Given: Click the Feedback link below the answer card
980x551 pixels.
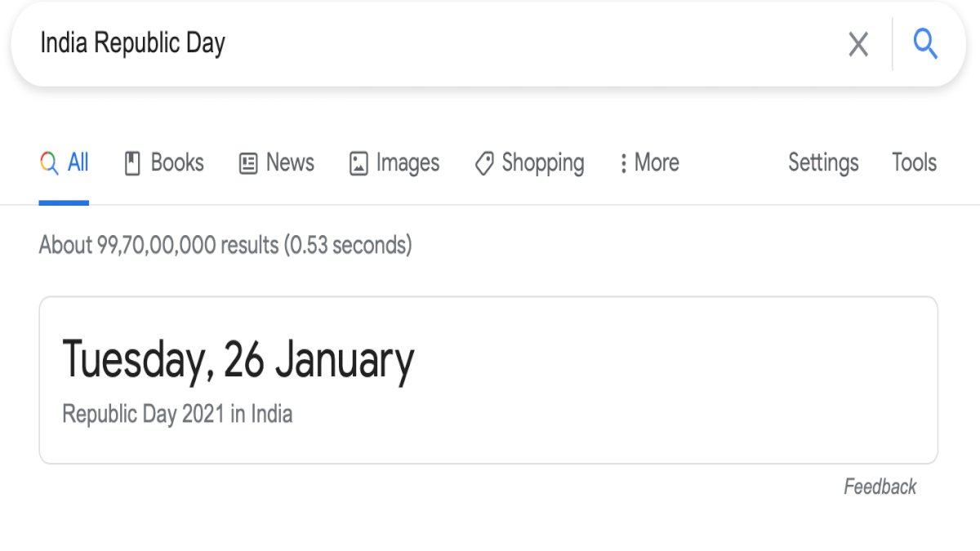Looking at the screenshot, I should pos(880,487).
